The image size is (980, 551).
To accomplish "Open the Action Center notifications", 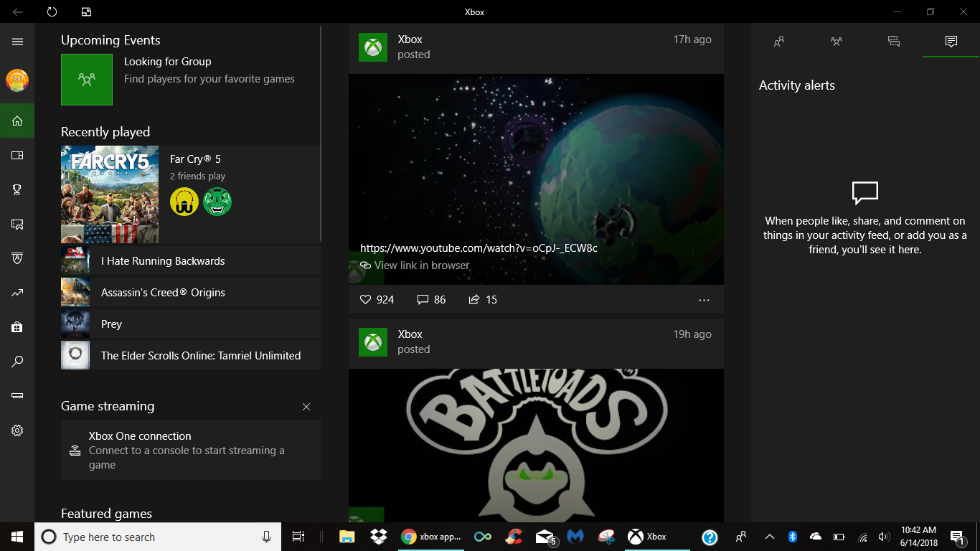I will pos(957,537).
